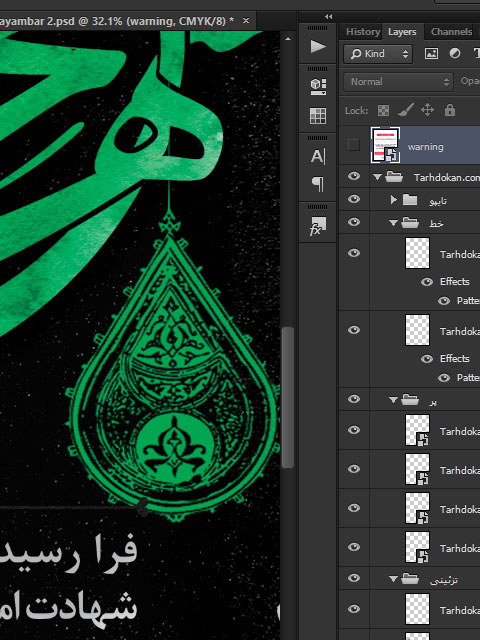Hide the Tarhdokan.com group
480x640 pixels.
[354, 176]
